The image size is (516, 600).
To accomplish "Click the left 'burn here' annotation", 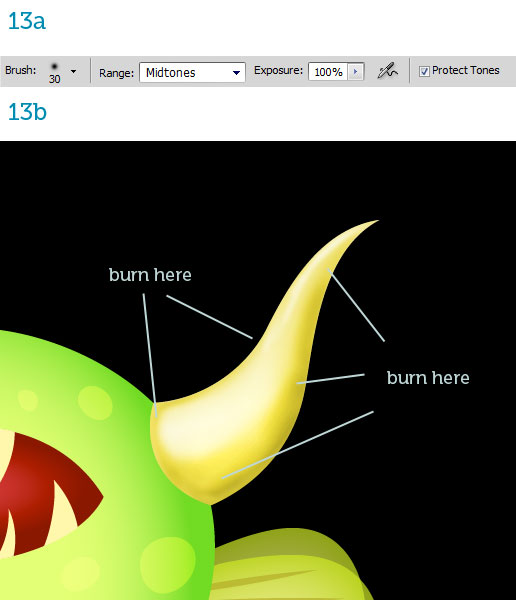I will click(150, 275).
